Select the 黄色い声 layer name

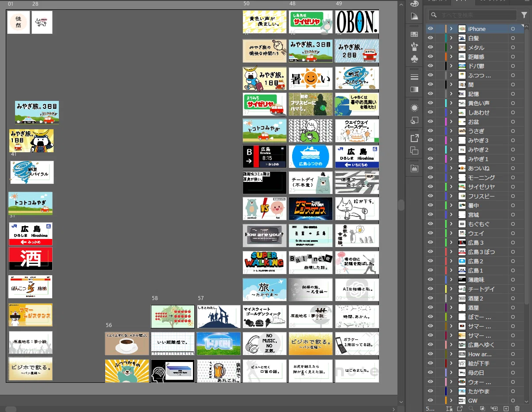pos(479,103)
